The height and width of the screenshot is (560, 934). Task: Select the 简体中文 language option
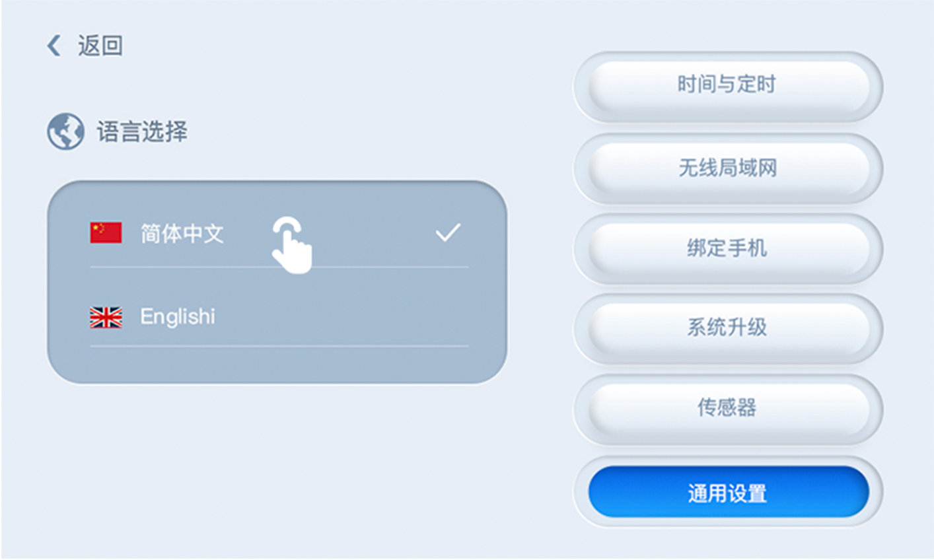click(x=279, y=232)
